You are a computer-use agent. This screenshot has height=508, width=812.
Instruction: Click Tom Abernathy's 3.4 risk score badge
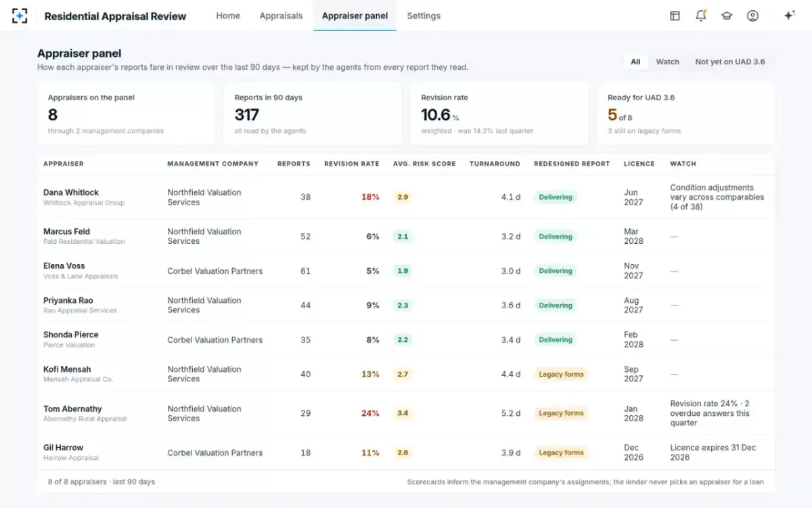403,413
